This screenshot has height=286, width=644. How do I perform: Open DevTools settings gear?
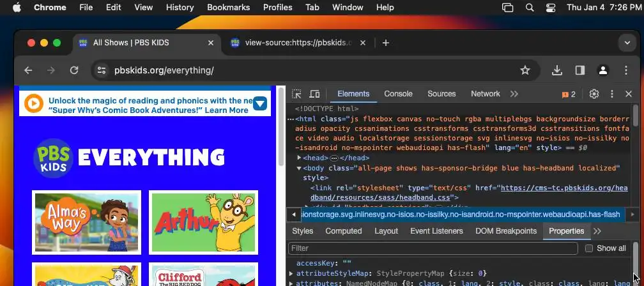(594, 94)
